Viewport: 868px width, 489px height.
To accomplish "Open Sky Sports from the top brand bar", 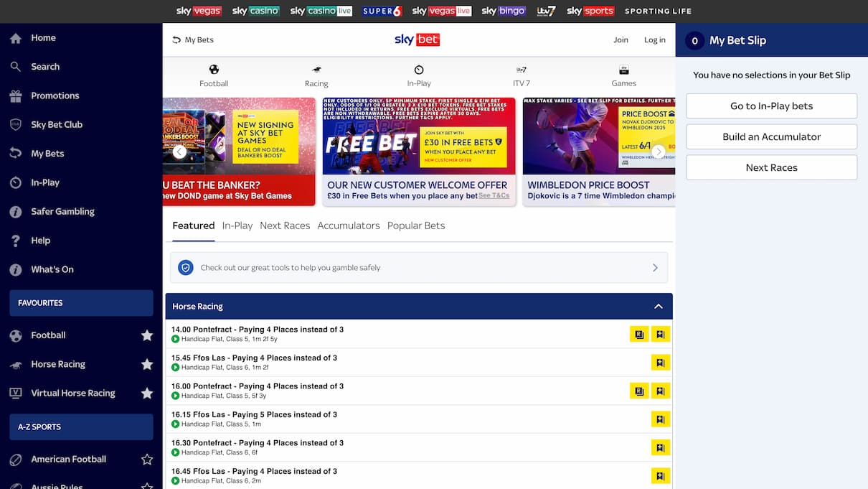I will (590, 11).
